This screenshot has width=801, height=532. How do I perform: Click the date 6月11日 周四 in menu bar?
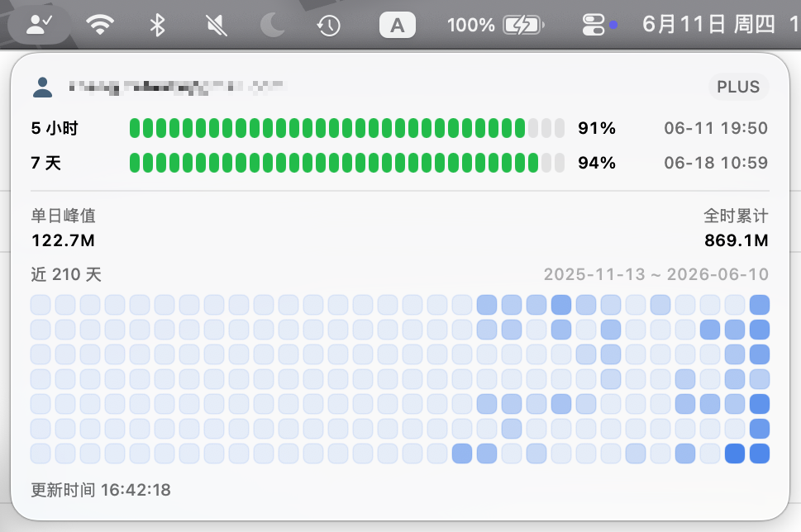coord(708,25)
